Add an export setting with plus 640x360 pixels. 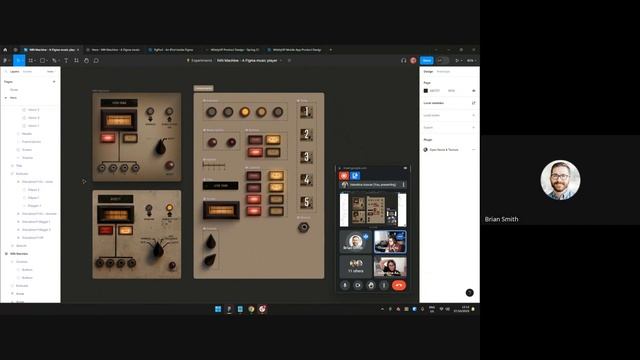[x=473, y=127]
